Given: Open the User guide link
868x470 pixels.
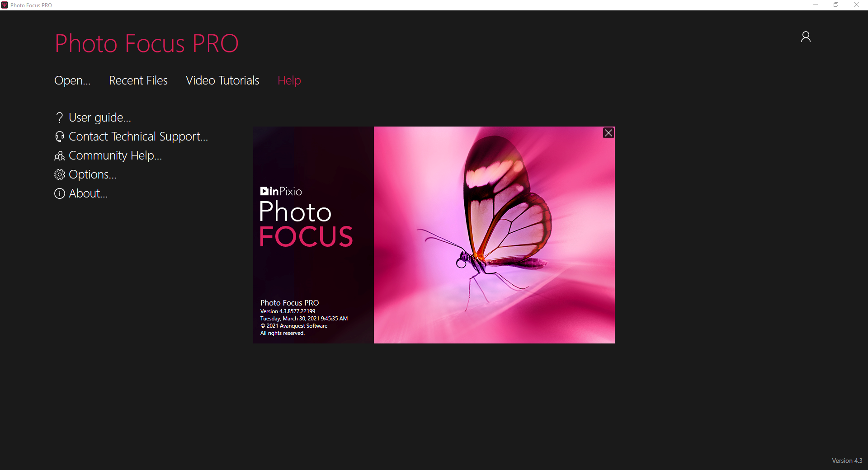Looking at the screenshot, I should pyautogui.click(x=99, y=117).
